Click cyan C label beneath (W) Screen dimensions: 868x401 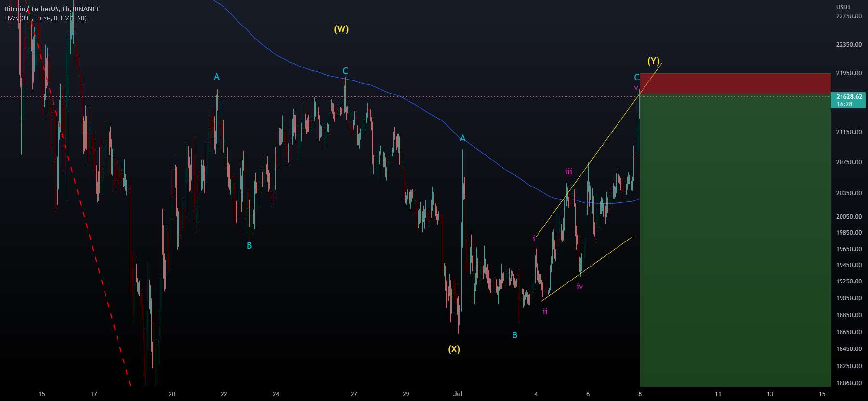click(345, 71)
